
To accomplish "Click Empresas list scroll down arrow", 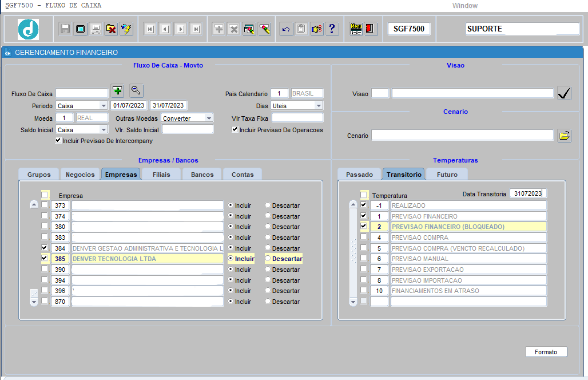I will pos(34,302).
